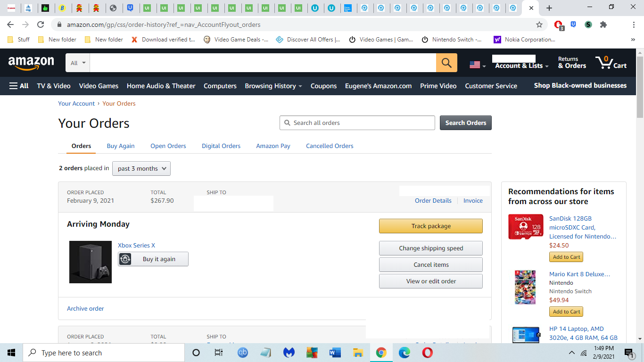The height and width of the screenshot is (362, 644).
Task: Click View or edit order
Action: click(x=431, y=281)
